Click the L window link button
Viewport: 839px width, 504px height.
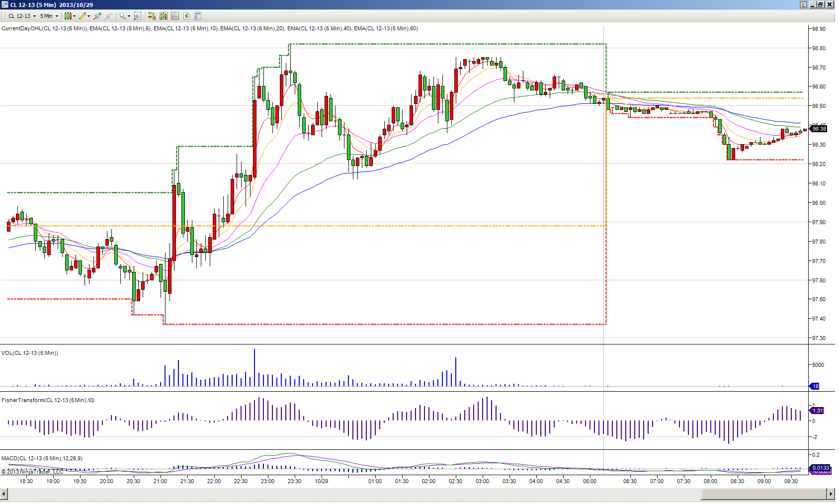pos(803,4)
